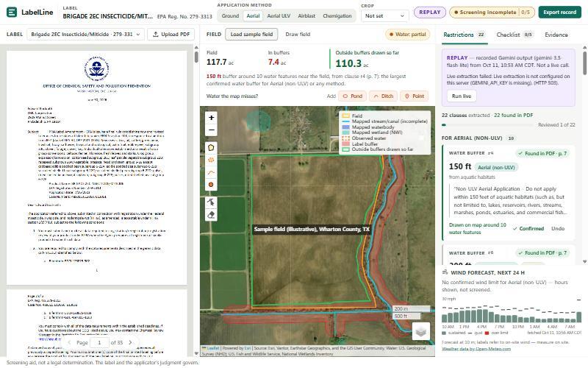
Task: Click the Run live button
Action: tap(462, 96)
